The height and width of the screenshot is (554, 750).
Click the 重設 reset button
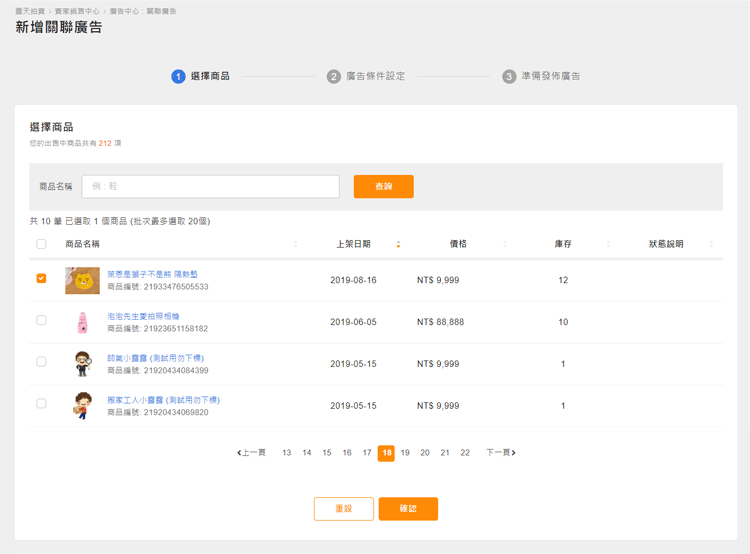(x=343, y=509)
